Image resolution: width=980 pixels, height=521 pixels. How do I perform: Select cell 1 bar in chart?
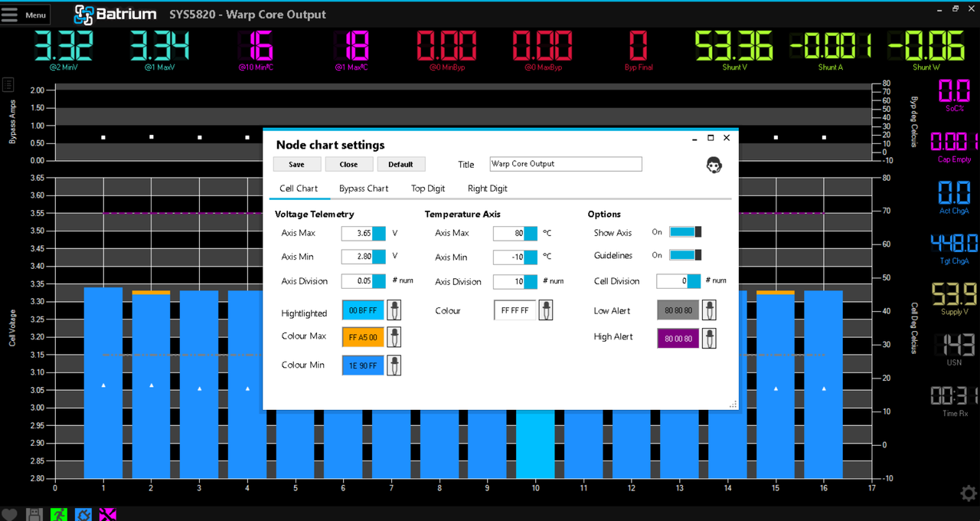tap(103, 383)
